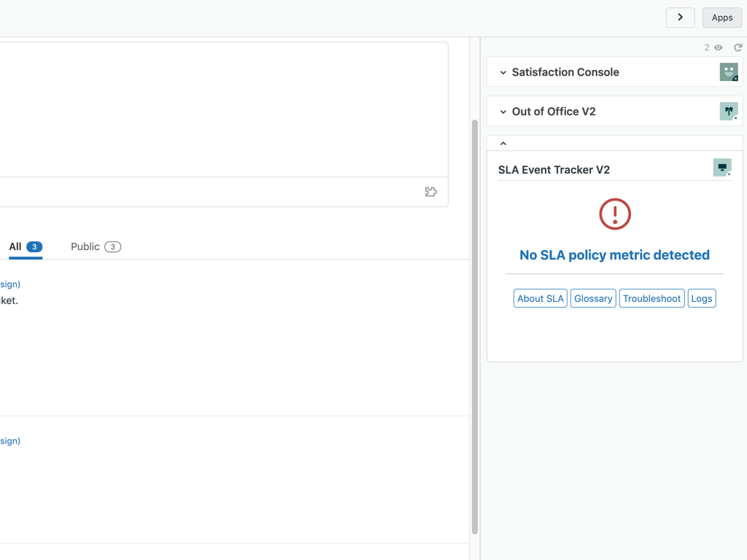Click the arrow button beside Apps

(680, 17)
